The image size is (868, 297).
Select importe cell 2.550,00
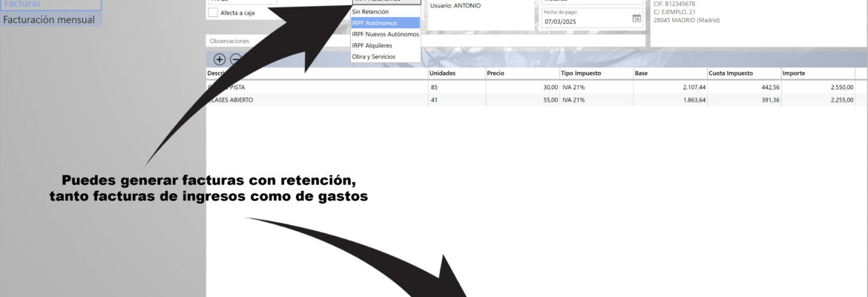click(818, 88)
